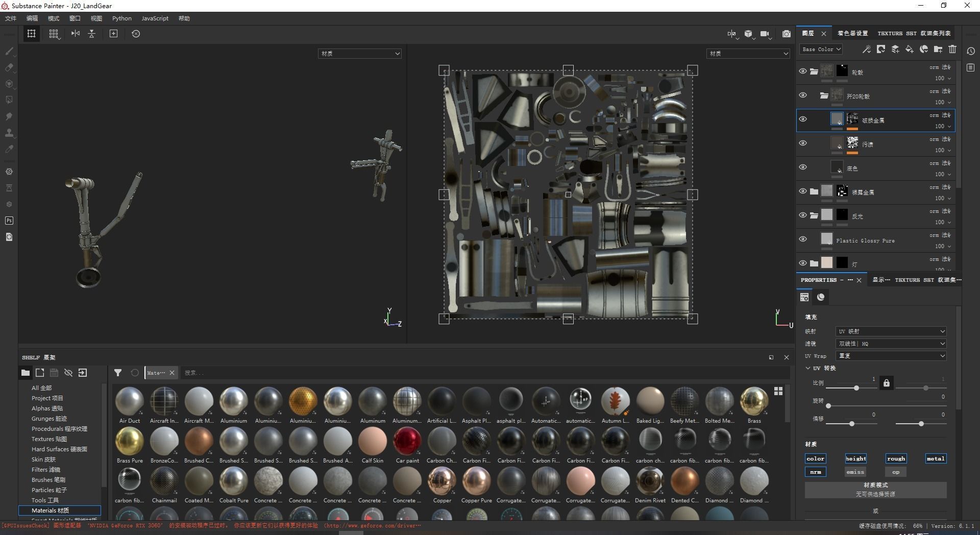The height and width of the screenshot is (535, 980).
Task: Click the video camera view icon
Action: [765, 34]
